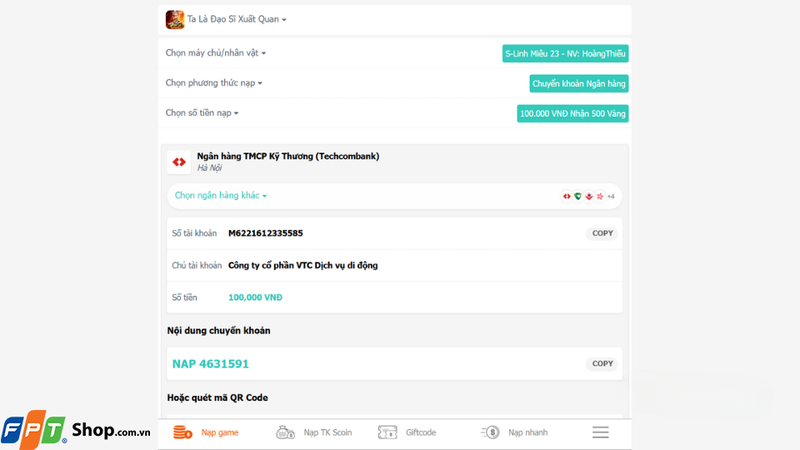This screenshot has height=450, width=800.
Task: Click the Giftcode ticket icon
Action: (387, 433)
